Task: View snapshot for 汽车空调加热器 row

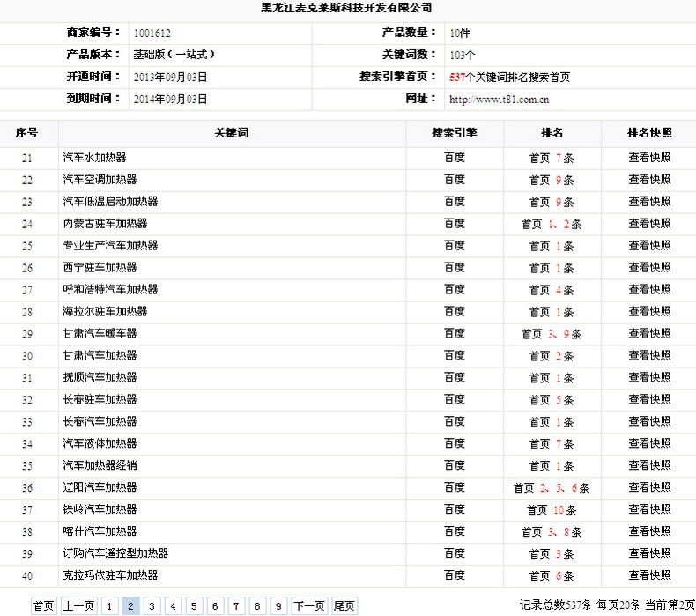Action: 649,180
